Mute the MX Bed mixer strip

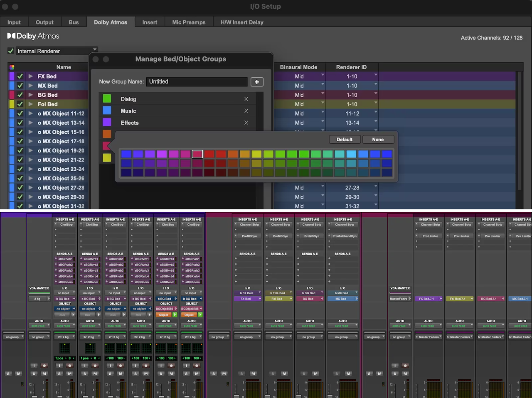[x=348, y=374]
